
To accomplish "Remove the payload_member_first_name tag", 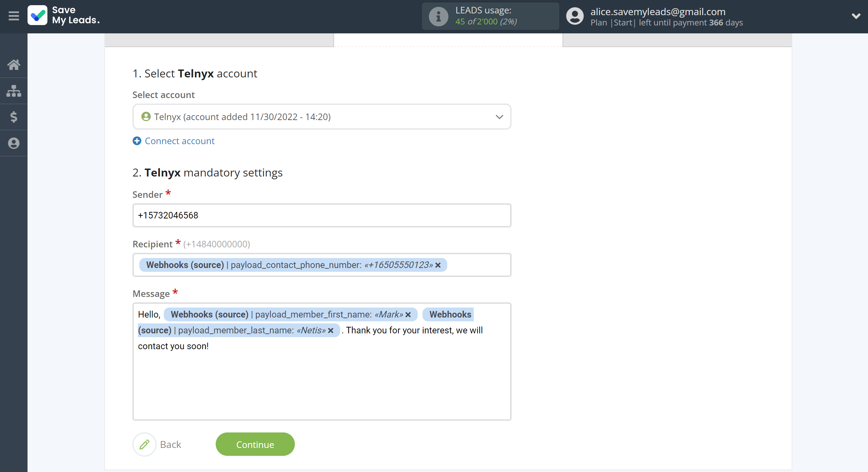I will [x=408, y=314].
